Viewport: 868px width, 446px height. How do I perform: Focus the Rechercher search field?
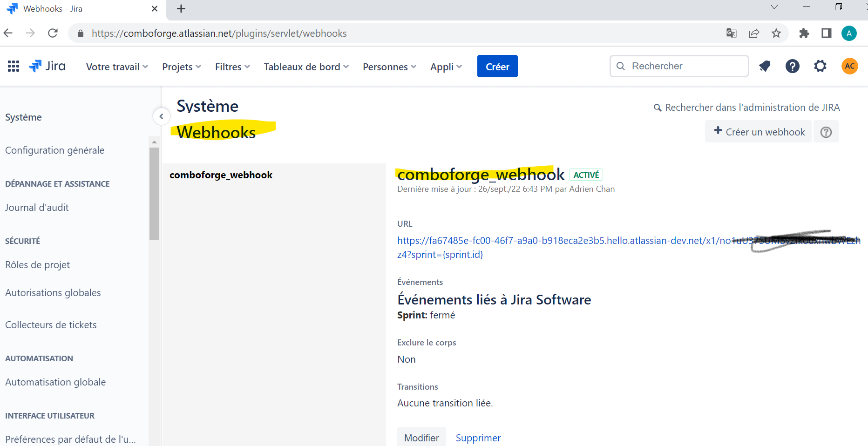tap(679, 66)
